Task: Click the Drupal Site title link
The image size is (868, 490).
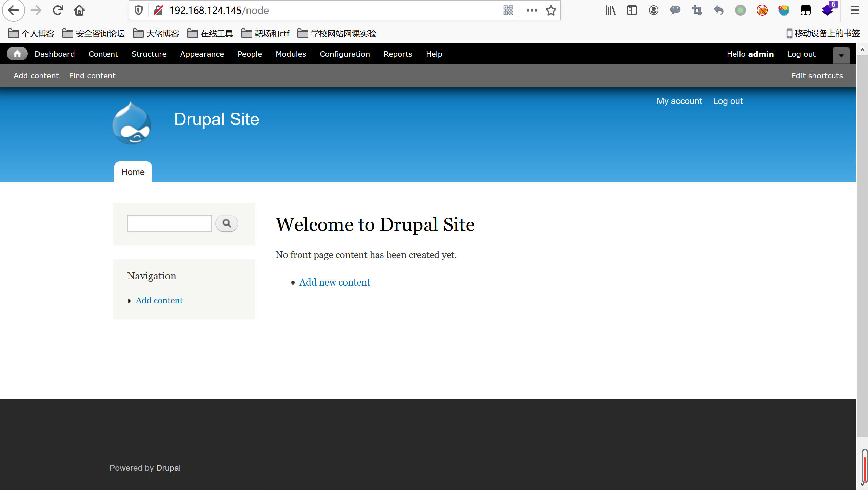Action: click(217, 119)
